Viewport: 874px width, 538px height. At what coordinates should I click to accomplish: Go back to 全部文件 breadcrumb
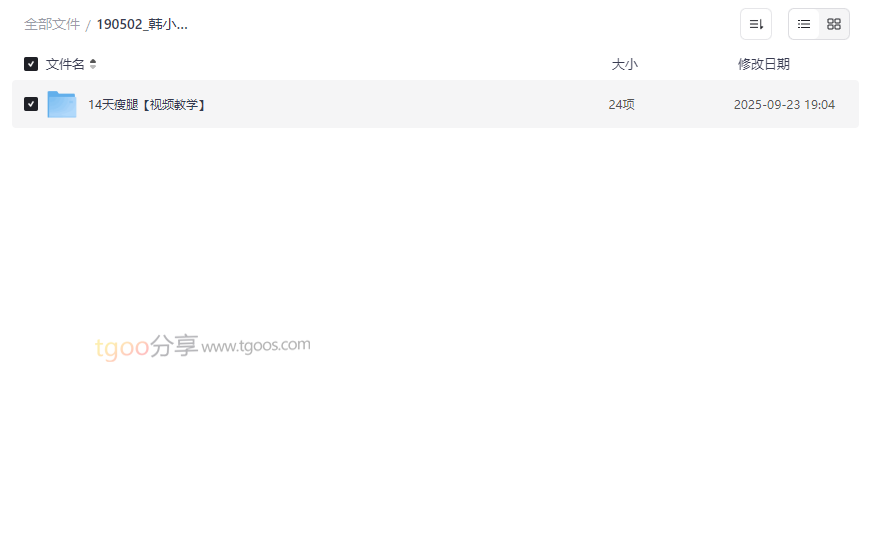[x=52, y=25]
